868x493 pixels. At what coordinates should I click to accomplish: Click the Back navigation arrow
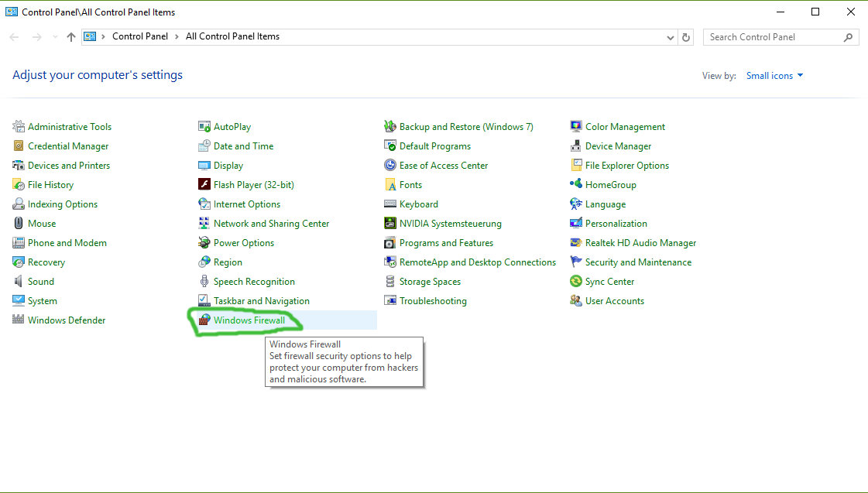pyautogui.click(x=15, y=37)
